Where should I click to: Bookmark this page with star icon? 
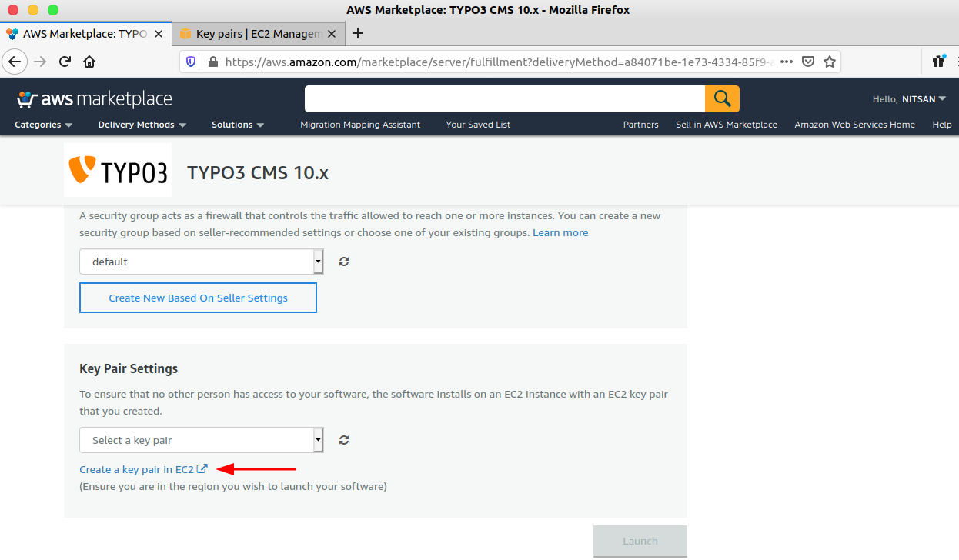(829, 62)
